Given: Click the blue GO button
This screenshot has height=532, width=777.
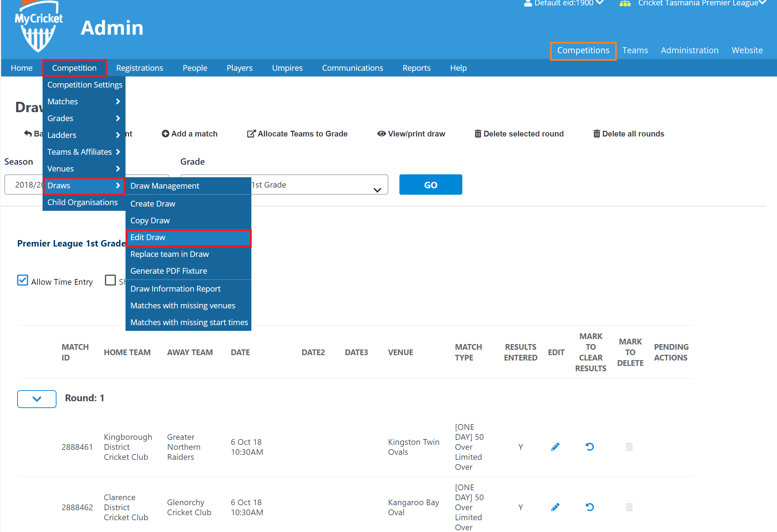Looking at the screenshot, I should [431, 185].
